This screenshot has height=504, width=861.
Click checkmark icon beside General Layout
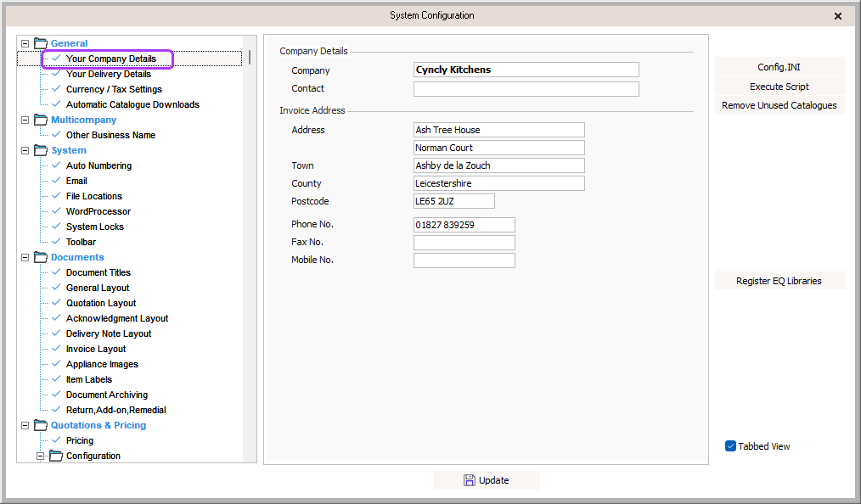(x=56, y=288)
